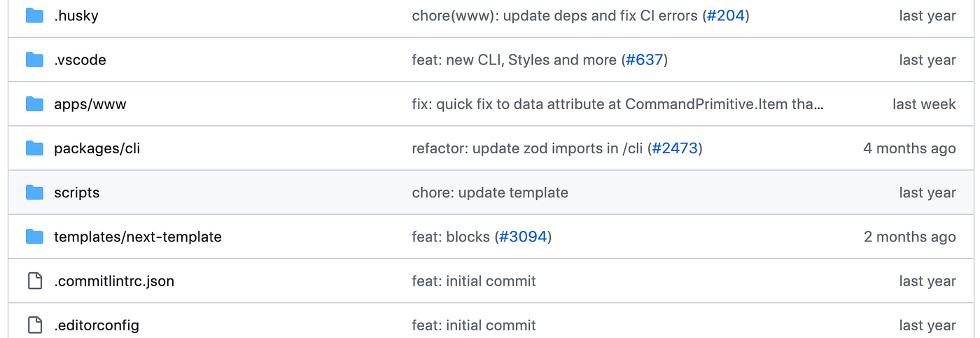Open pull request #637 link
The width and height of the screenshot is (980, 338).
click(644, 60)
